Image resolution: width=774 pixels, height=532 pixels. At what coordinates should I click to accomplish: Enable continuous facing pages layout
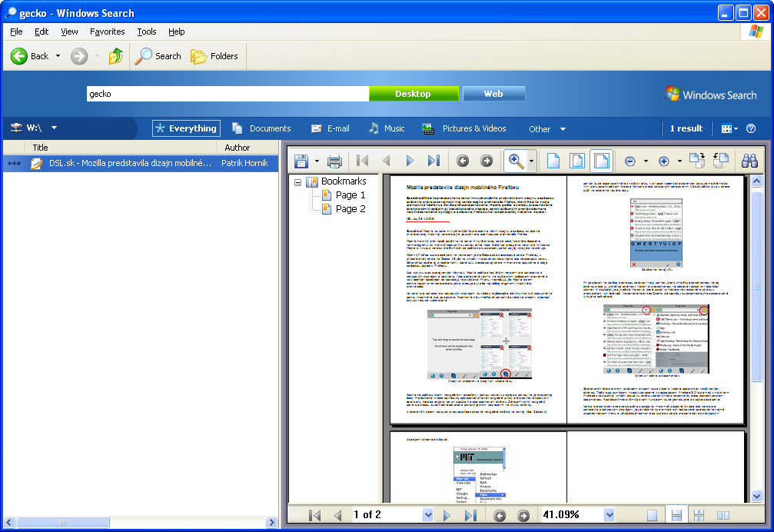pyautogui.click(x=699, y=516)
